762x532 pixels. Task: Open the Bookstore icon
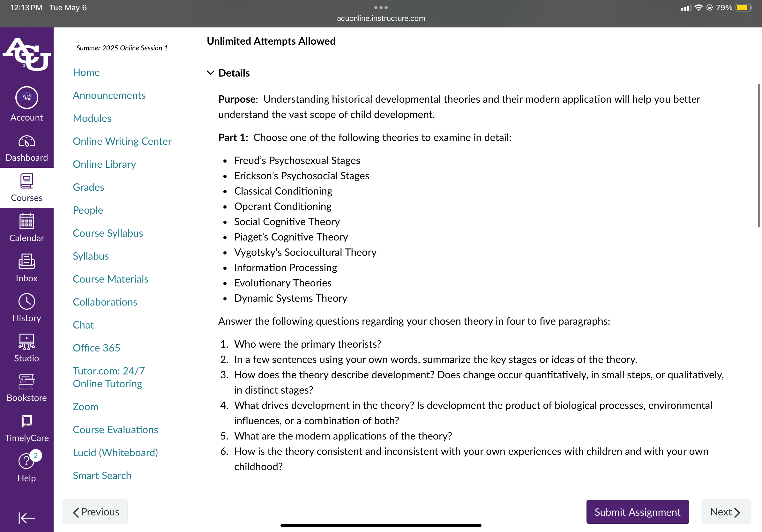[x=26, y=381]
